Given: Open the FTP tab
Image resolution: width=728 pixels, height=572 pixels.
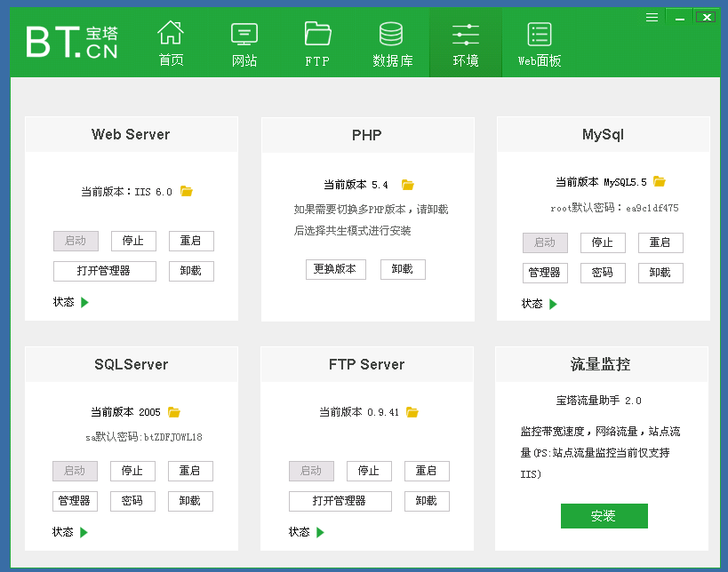Looking at the screenshot, I should [317, 44].
